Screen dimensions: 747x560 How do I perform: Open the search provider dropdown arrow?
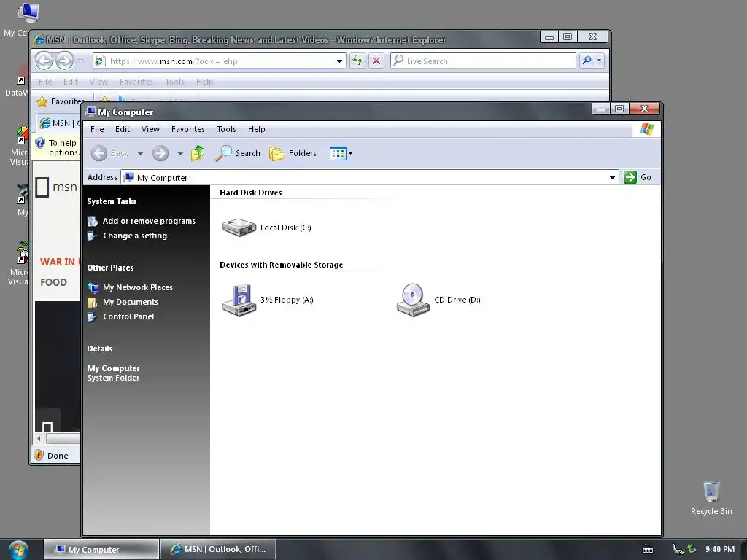pos(600,61)
